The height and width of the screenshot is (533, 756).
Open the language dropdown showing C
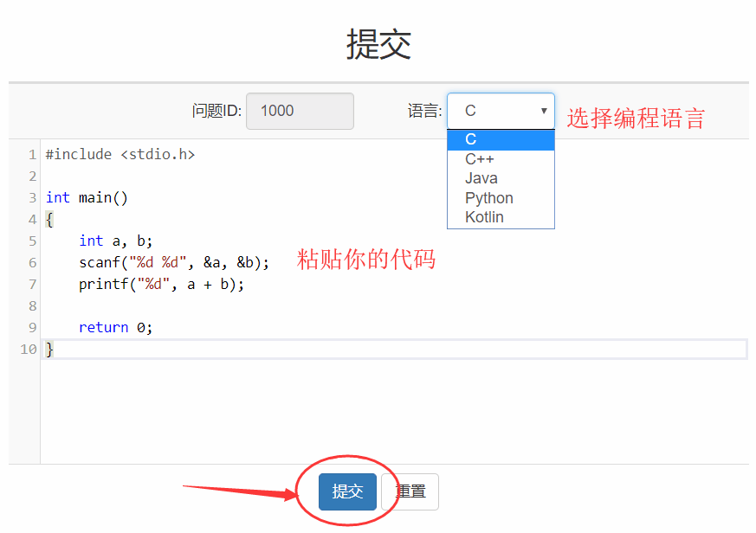click(x=501, y=111)
